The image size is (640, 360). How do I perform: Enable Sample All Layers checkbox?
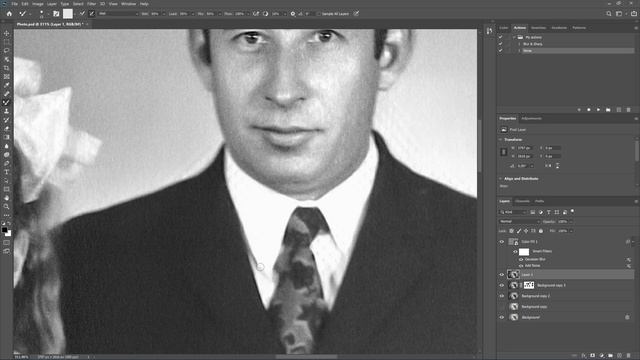tap(319, 14)
